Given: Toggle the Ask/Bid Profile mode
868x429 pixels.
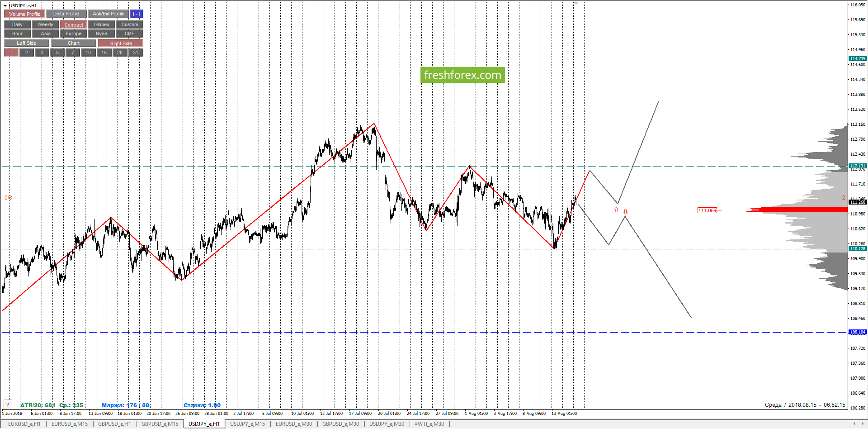Looking at the screenshot, I should [108, 14].
